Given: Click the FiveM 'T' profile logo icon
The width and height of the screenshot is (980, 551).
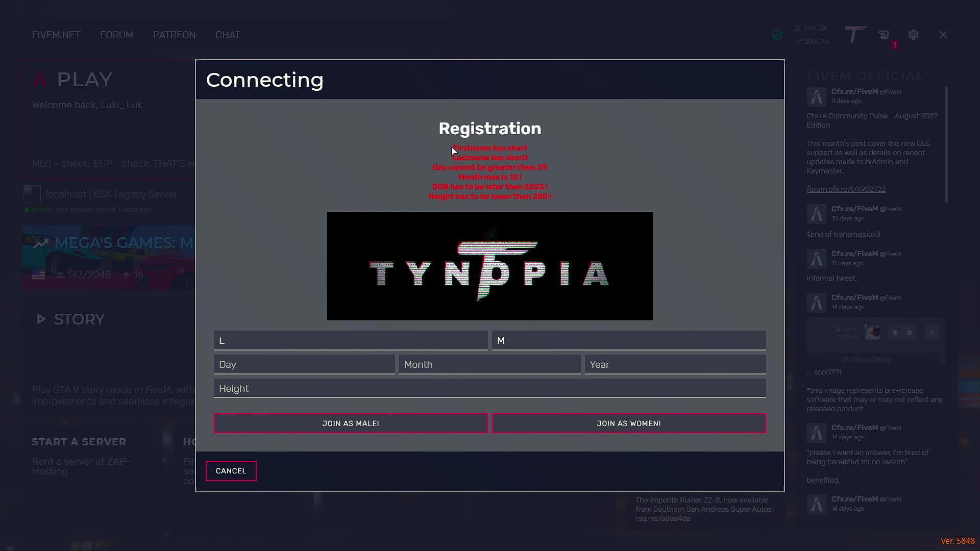Looking at the screenshot, I should pos(854,35).
